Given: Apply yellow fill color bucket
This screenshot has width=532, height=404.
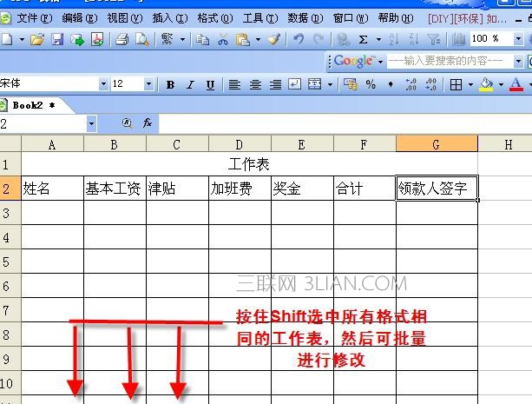Looking at the screenshot, I should (486, 84).
